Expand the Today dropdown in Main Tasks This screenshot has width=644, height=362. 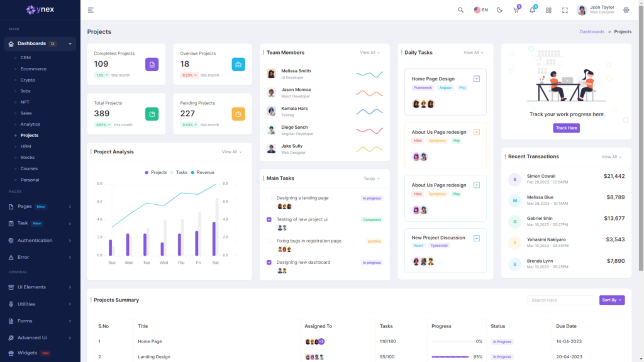tap(372, 178)
